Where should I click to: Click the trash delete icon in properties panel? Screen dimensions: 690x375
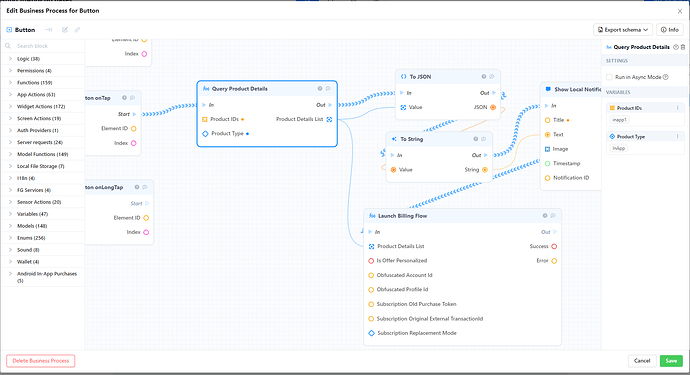pyautogui.click(x=683, y=47)
